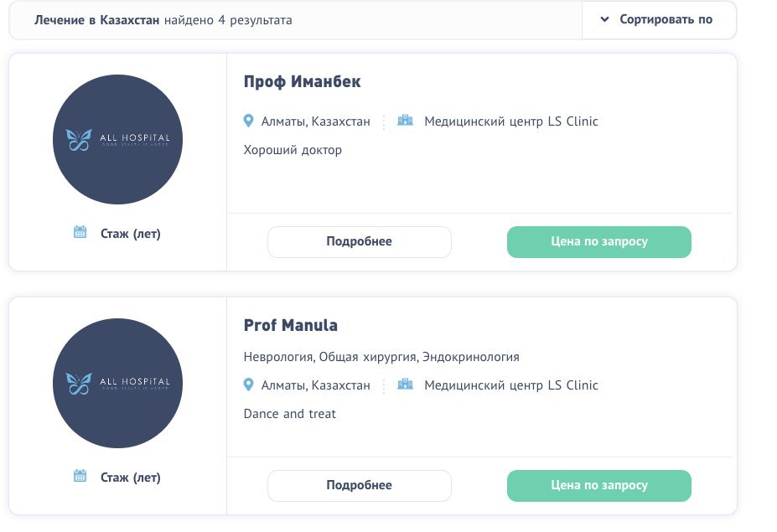This screenshot has width=777, height=532.
Task: Open the Prof Manula name heading
Action: pos(291,325)
